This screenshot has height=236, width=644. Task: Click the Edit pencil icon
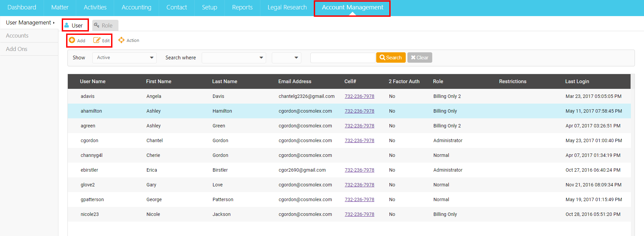click(97, 40)
